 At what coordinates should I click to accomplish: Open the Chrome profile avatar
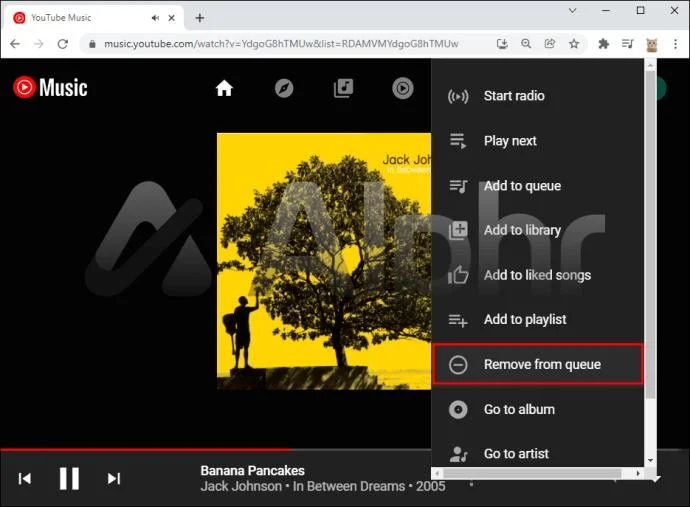(x=652, y=44)
